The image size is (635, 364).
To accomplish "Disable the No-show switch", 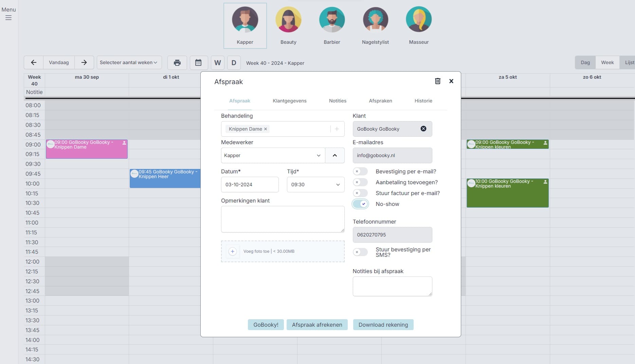I will pyautogui.click(x=360, y=204).
